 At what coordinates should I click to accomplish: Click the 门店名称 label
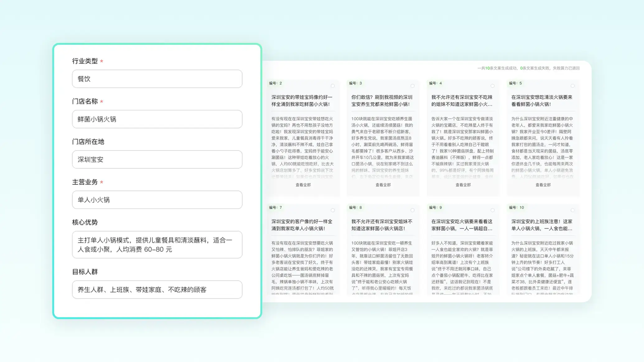(x=85, y=101)
